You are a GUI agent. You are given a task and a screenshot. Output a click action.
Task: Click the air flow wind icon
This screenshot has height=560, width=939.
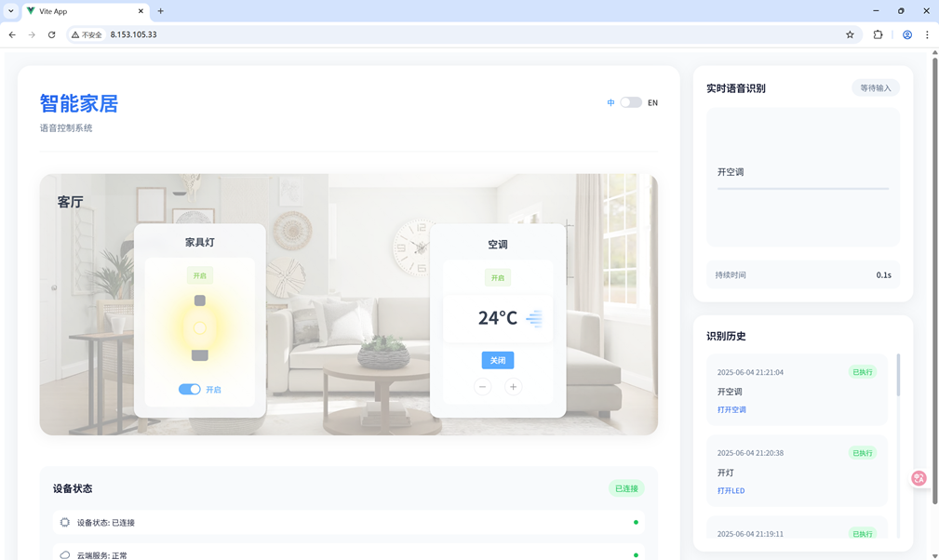click(534, 318)
